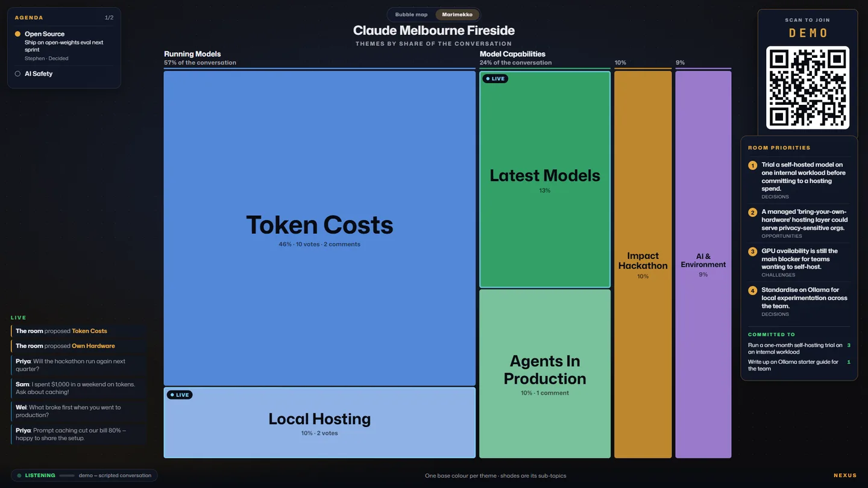868x488 pixels.
Task: Click the LIVE badge on Latest Models tile
Action: click(495, 79)
